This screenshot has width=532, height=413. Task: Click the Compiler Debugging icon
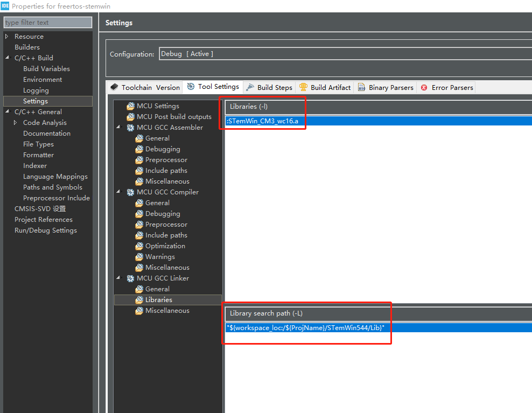tap(139, 214)
